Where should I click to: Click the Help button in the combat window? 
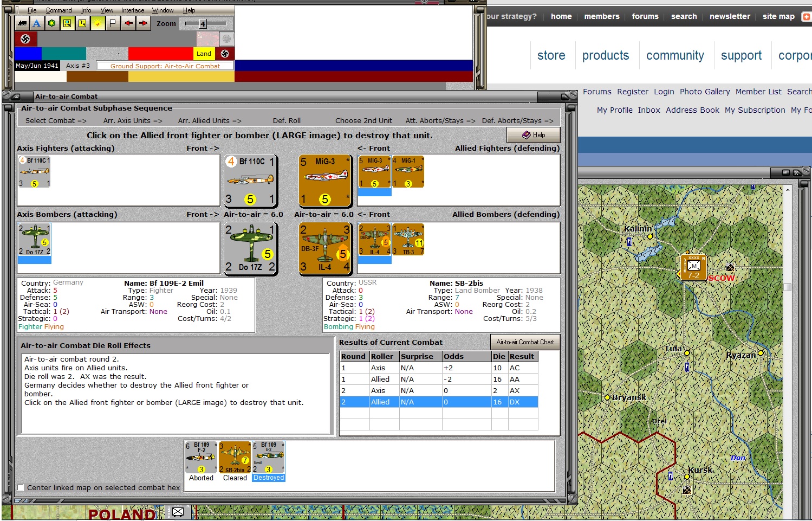click(x=533, y=134)
